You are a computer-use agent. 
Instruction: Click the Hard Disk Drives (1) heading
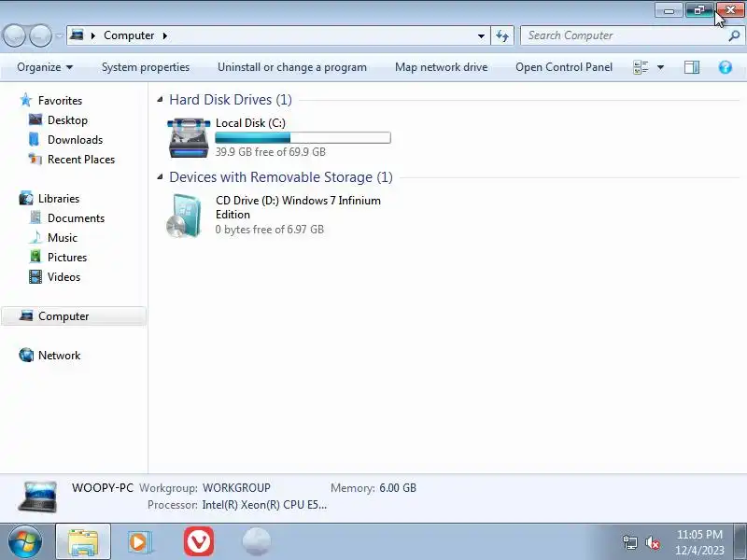(x=231, y=100)
